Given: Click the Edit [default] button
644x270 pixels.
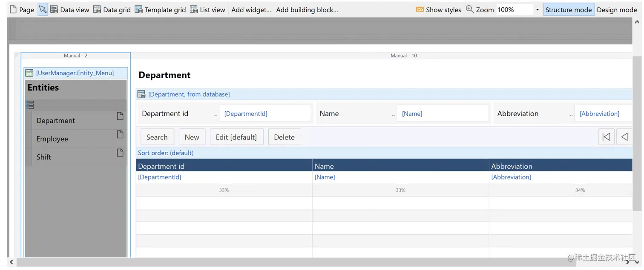Looking at the screenshot, I should pyautogui.click(x=236, y=137).
